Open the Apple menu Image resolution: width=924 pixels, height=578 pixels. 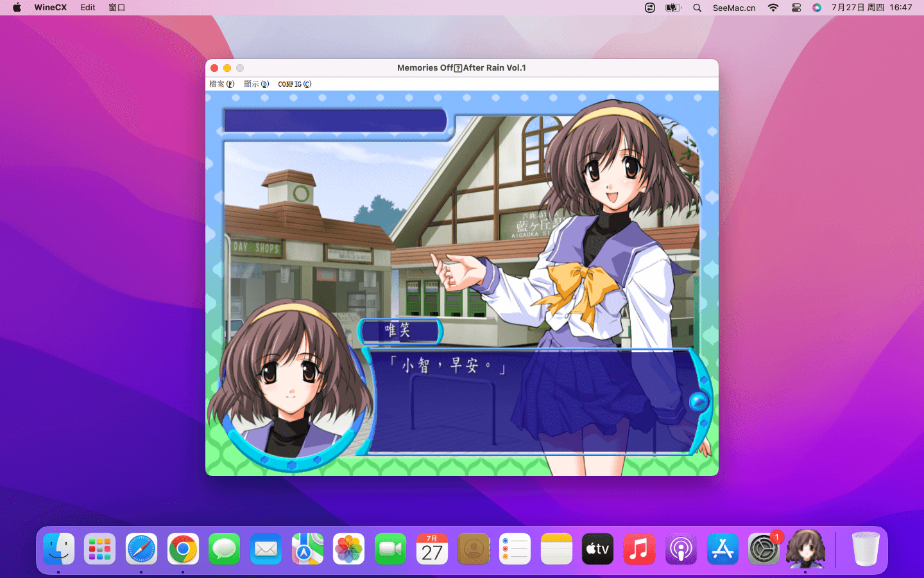coord(17,8)
